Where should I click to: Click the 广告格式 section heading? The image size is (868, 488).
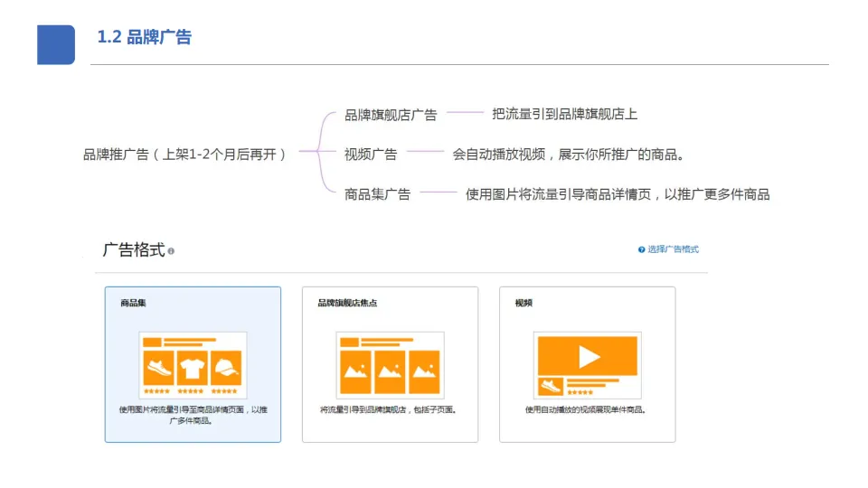[134, 249]
